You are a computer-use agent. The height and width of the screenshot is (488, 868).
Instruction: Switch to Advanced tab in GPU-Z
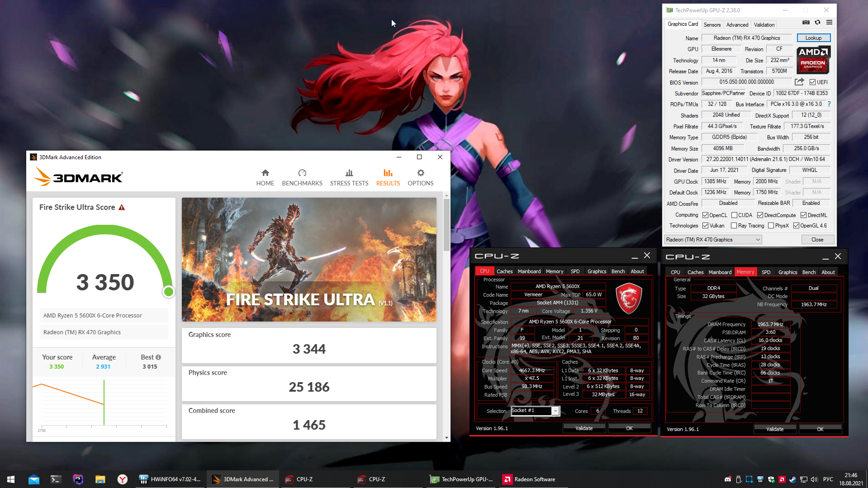[x=737, y=25]
